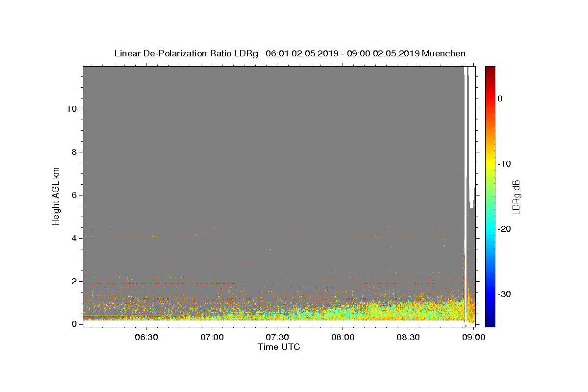Screen dimensions: 588x392
Task: Click the plot title 'Linear De-Polarization Ratio LDRg'
Action: [x=186, y=53]
